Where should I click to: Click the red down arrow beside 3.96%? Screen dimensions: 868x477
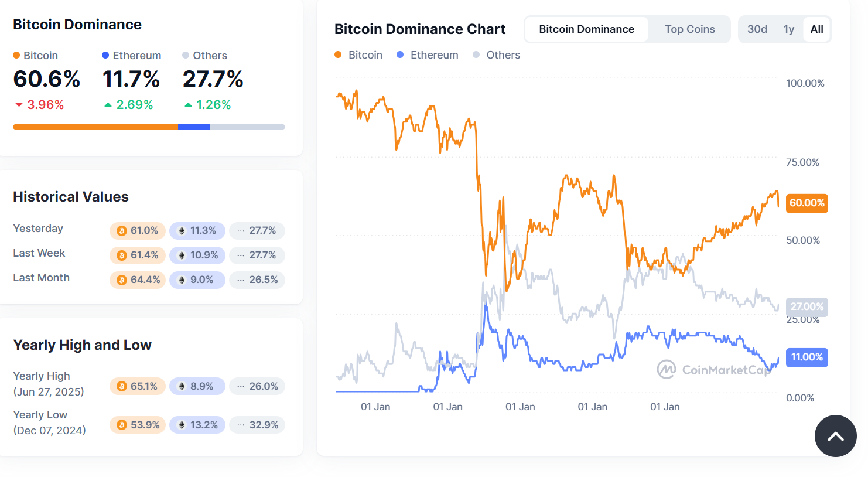19,105
